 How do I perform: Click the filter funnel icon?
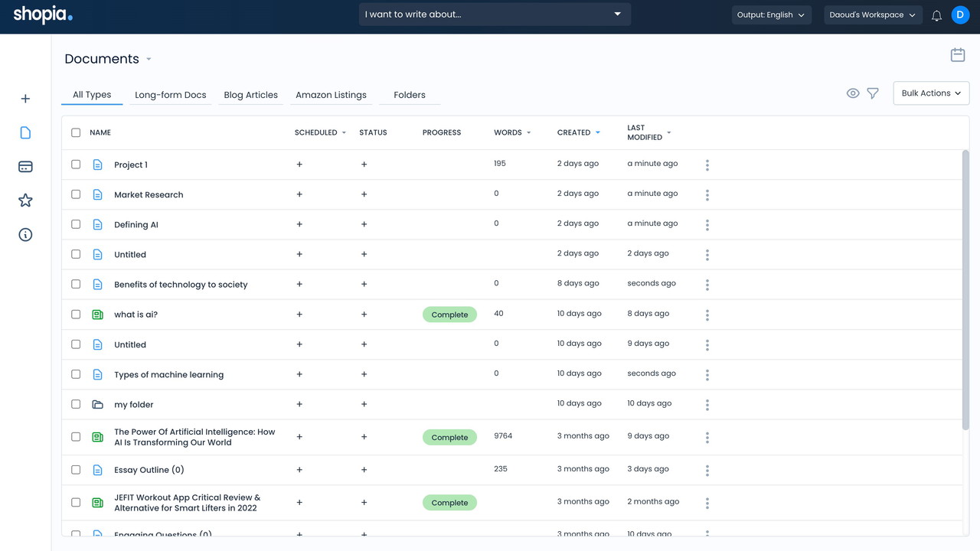click(873, 93)
